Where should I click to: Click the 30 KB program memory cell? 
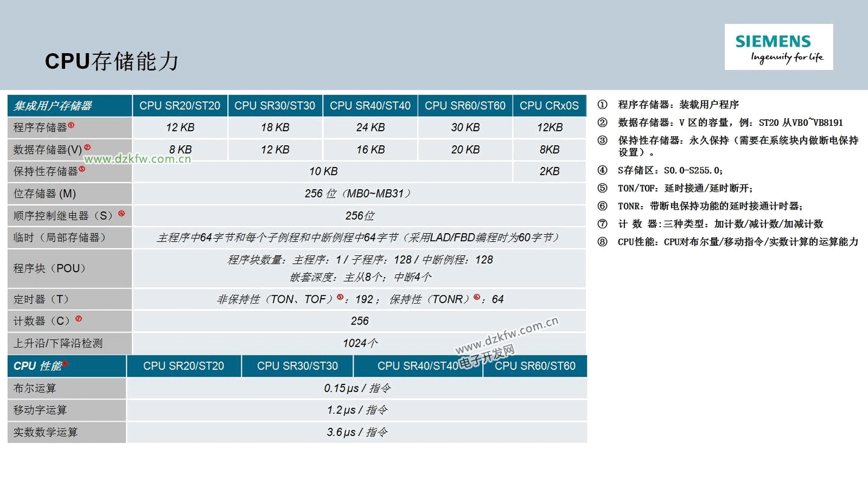coord(465,127)
